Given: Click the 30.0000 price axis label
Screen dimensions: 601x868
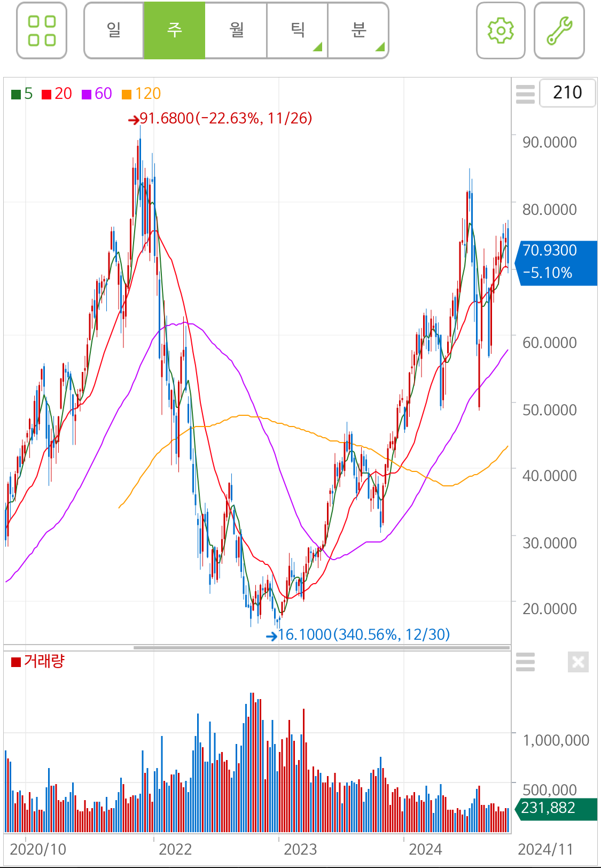Looking at the screenshot, I should pyautogui.click(x=550, y=543).
